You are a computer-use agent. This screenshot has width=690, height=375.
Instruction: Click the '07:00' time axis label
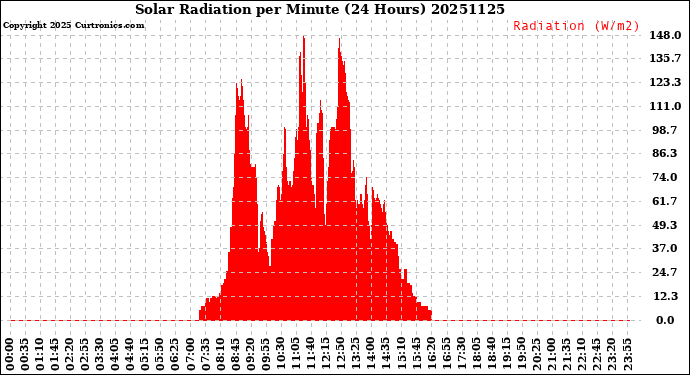[191, 355]
